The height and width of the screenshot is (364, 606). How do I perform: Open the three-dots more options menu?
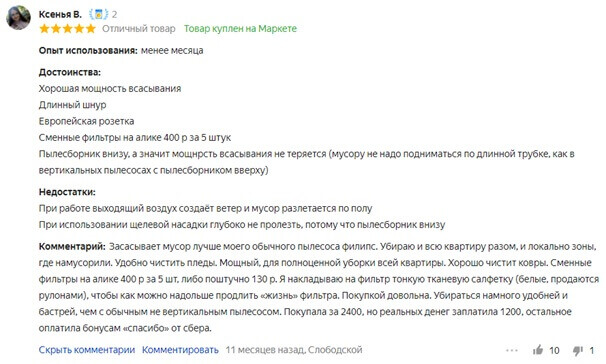(x=512, y=350)
